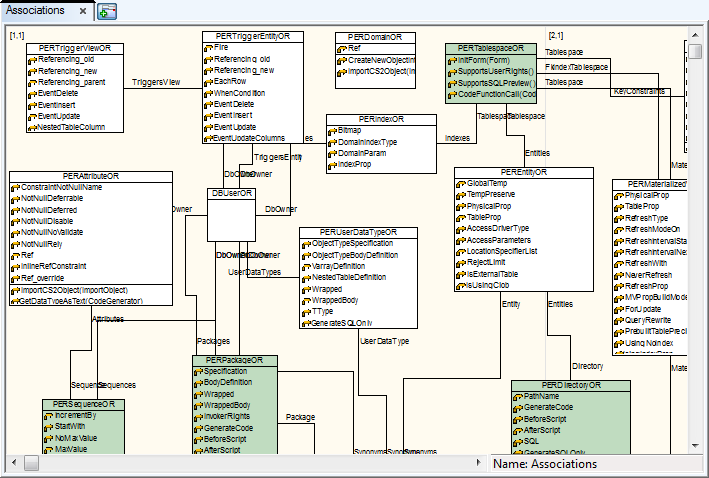
Task: Click the icon beside LocationSpecifierList
Action: 461,251
